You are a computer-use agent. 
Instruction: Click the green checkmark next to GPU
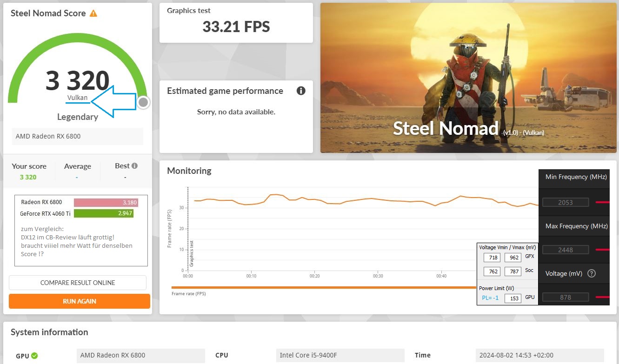[34, 356]
